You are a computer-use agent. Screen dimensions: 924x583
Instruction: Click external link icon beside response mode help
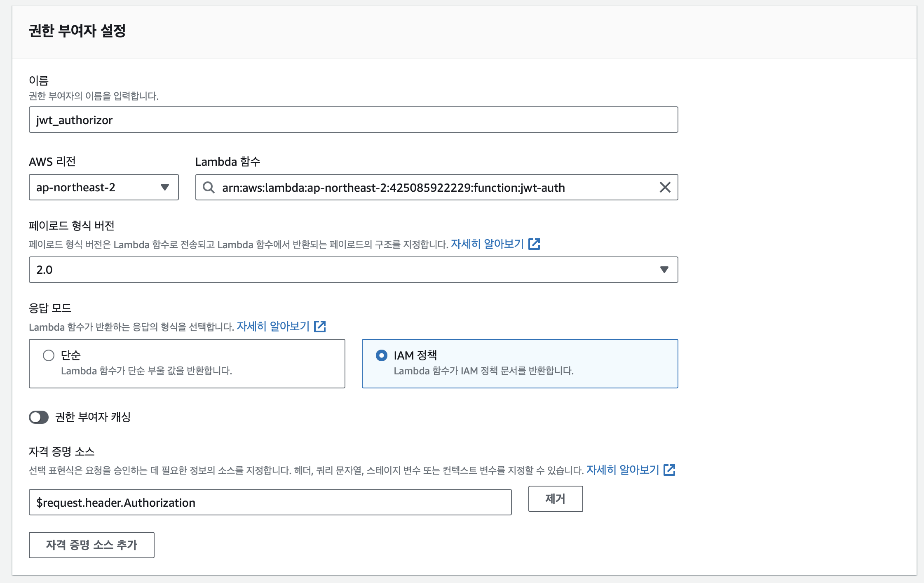tap(320, 327)
